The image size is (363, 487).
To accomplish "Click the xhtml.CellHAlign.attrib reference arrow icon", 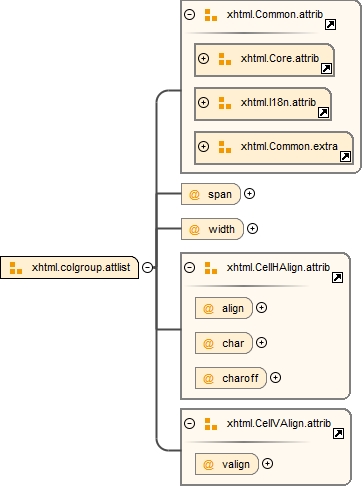I will pos(337,277).
